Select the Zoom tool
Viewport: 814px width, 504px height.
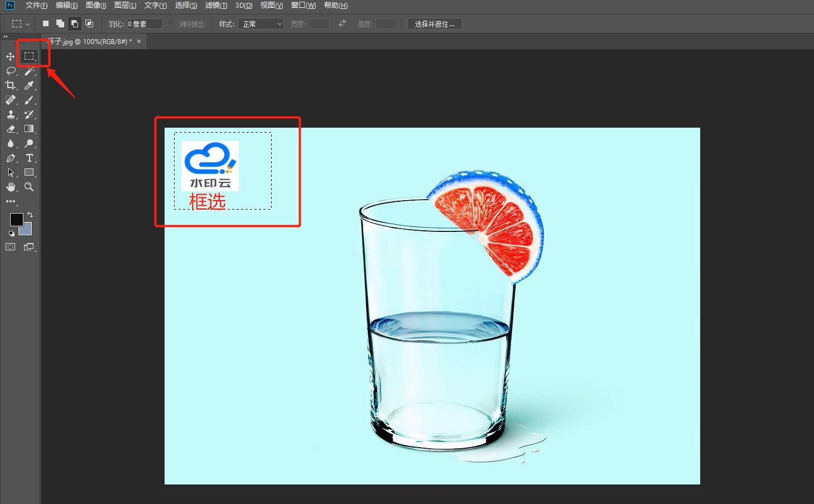tap(29, 187)
